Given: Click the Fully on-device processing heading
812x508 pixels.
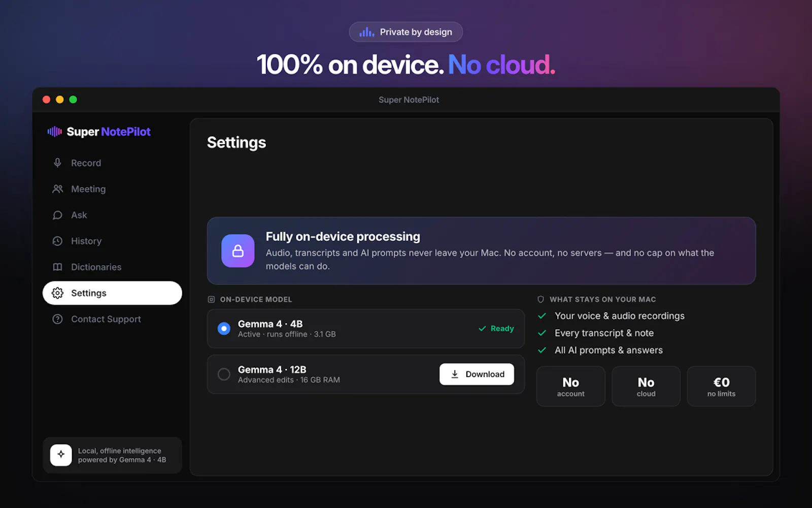Looking at the screenshot, I should tap(343, 237).
